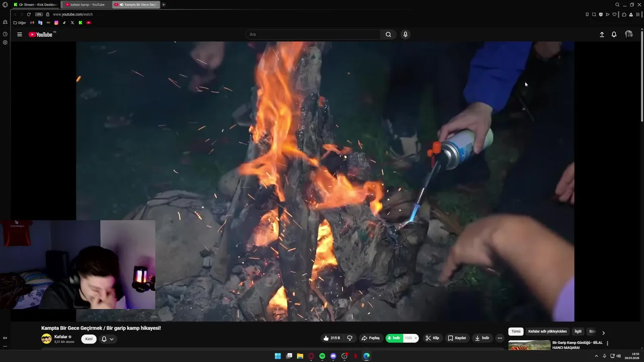Open the TikTok bookmark
This screenshot has width=644, height=362.
[x=64, y=23]
